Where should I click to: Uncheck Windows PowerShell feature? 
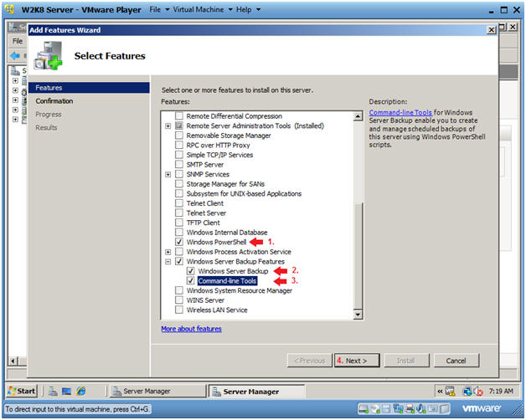click(x=179, y=242)
